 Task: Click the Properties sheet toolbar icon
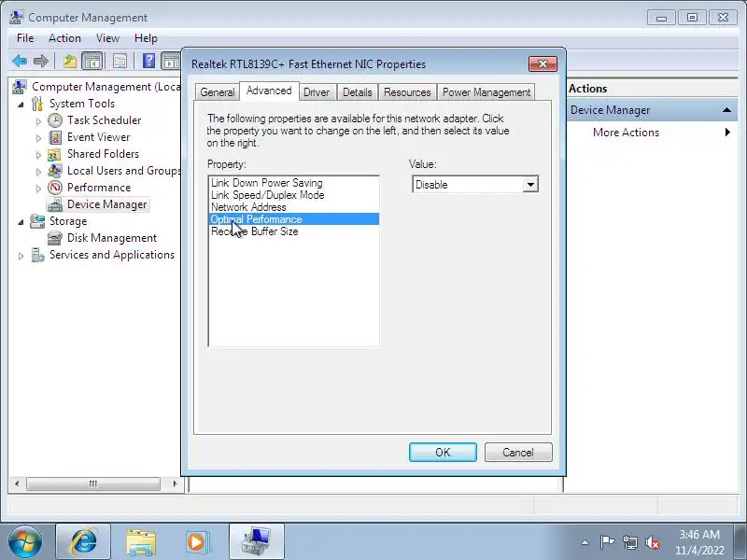click(120, 61)
